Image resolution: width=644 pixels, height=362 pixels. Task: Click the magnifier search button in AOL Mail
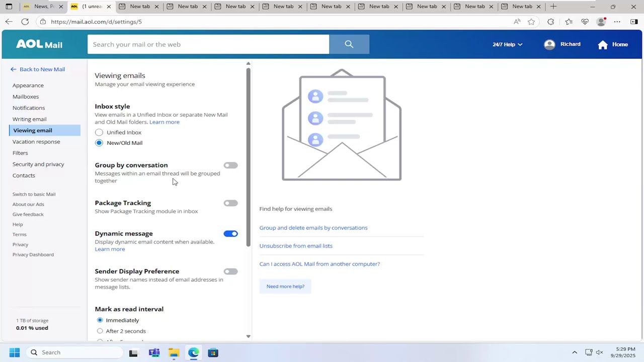pos(349,44)
